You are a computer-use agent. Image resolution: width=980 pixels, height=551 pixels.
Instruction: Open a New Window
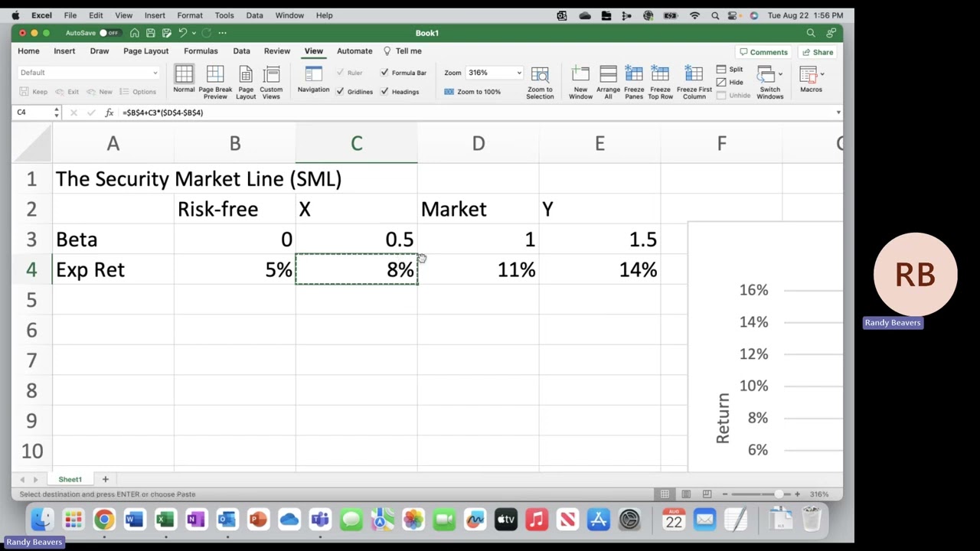(x=580, y=81)
